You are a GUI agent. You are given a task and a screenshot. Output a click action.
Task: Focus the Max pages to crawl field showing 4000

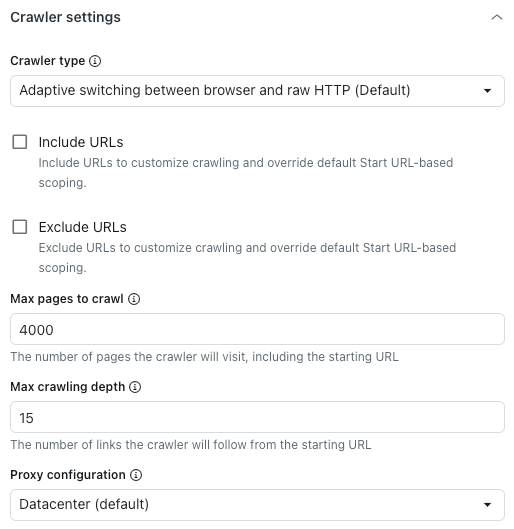(257, 329)
